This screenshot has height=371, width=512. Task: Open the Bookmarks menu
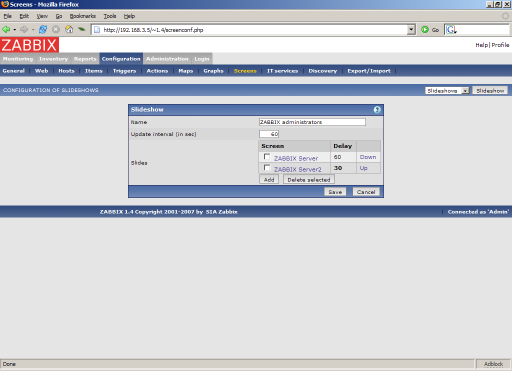(83, 16)
